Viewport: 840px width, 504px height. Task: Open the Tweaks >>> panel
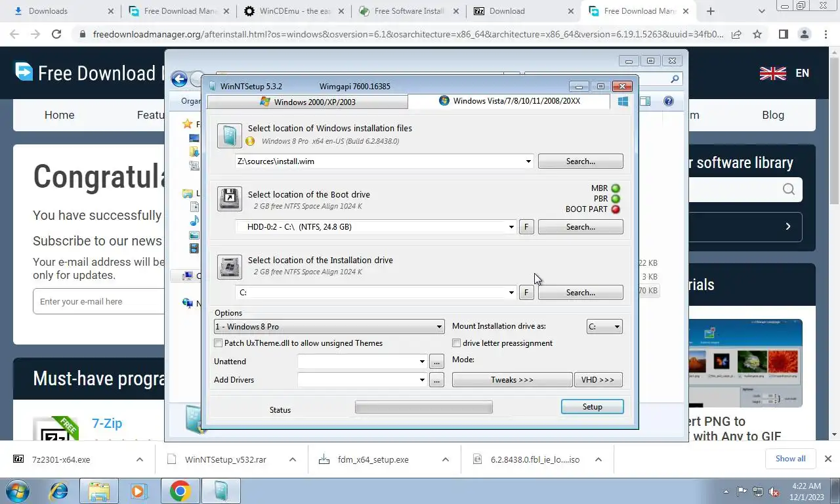click(x=512, y=380)
